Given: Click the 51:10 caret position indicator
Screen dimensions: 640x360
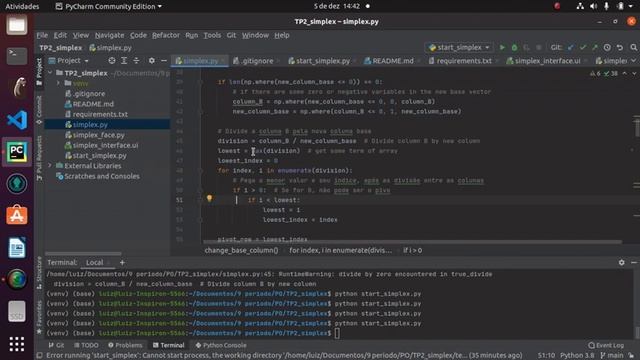Looking at the screenshot, I should (x=546, y=356).
